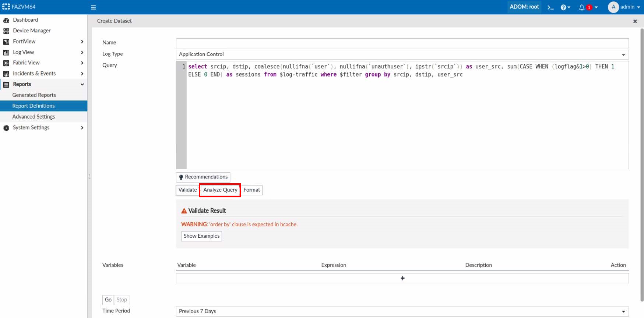Click the Recommendations button

tap(203, 177)
